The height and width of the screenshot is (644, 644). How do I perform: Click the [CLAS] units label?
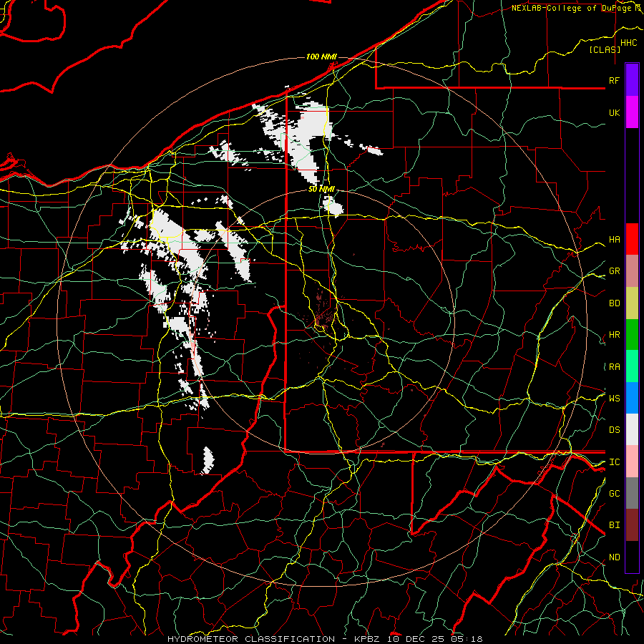[605, 49]
